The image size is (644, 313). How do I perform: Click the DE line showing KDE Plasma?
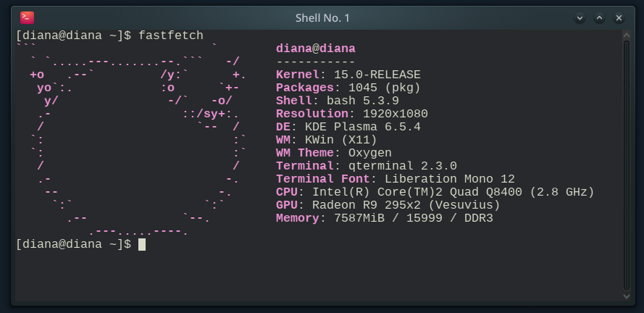point(348,127)
